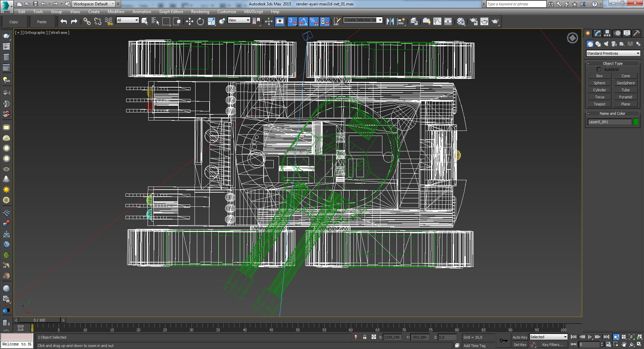Open the Modifiers menu
This screenshot has width=644, height=349.
click(x=116, y=12)
